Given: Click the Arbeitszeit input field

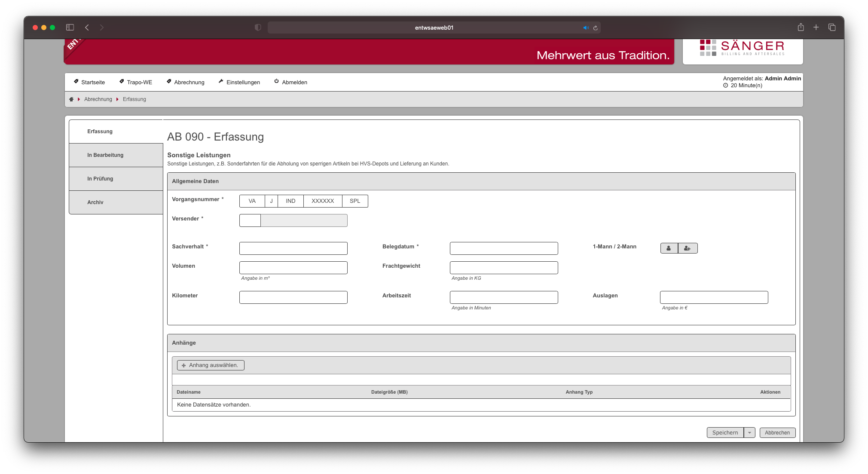Looking at the screenshot, I should (x=504, y=297).
